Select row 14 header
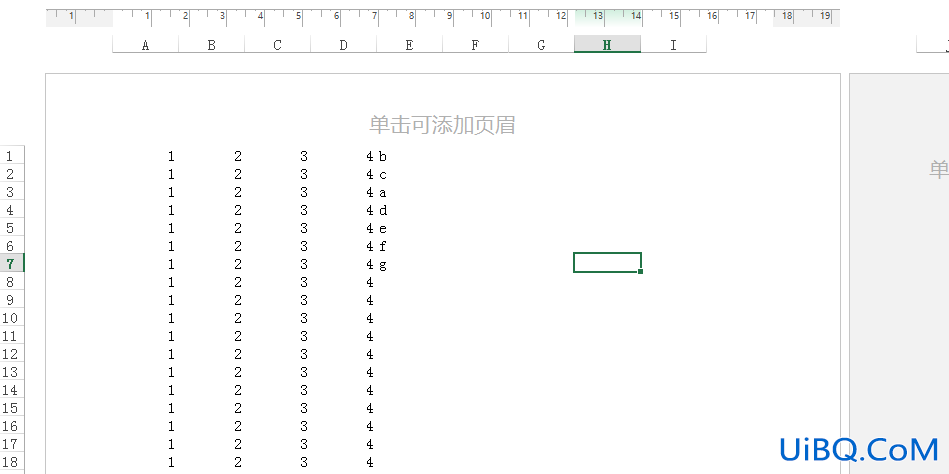Image resolution: width=949 pixels, height=474 pixels. click(12, 390)
